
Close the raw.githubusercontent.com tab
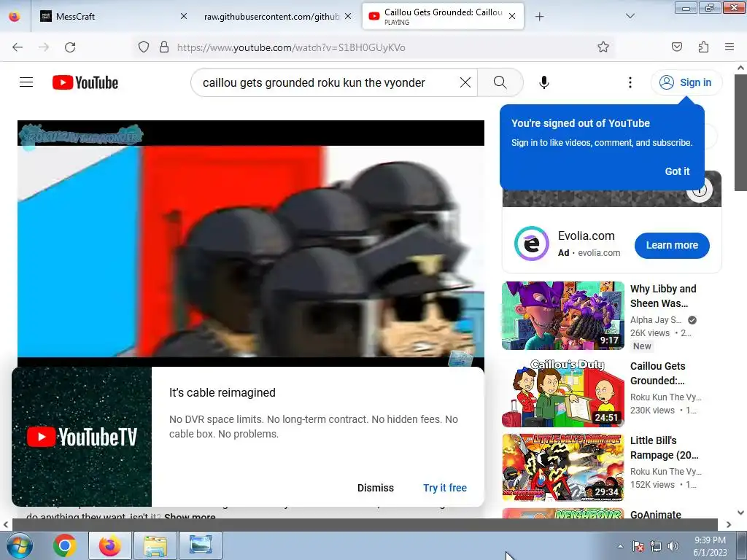pos(348,16)
